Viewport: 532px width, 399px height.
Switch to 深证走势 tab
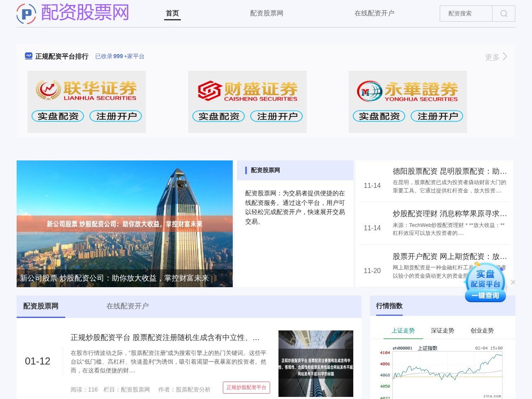tap(443, 331)
